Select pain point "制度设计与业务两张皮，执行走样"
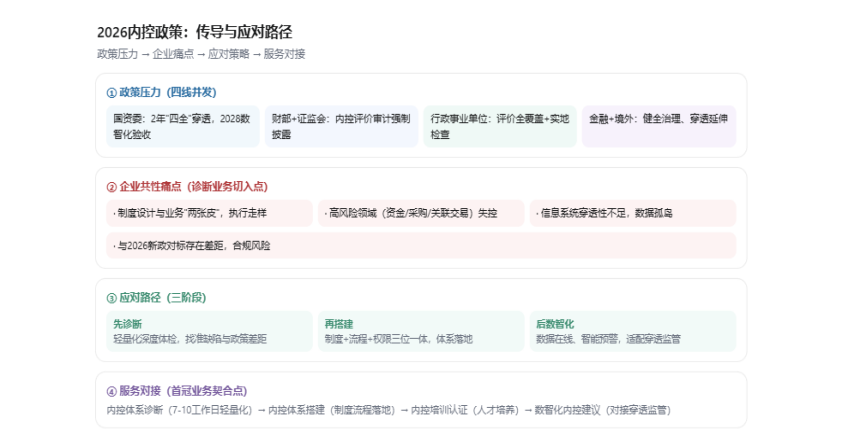 coord(209,213)
